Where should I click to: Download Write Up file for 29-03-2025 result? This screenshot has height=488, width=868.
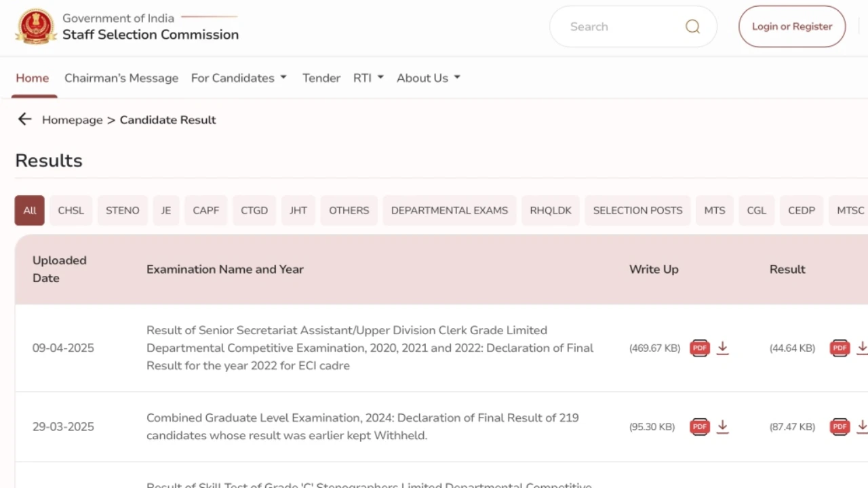point(723,427)
